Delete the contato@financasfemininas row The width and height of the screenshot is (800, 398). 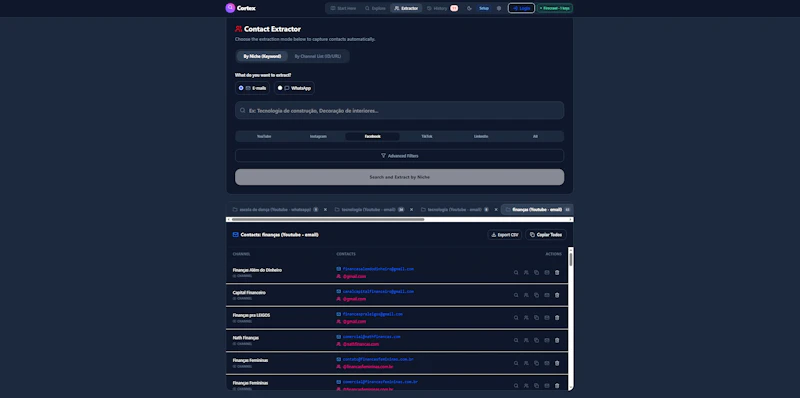coord(557,363)
